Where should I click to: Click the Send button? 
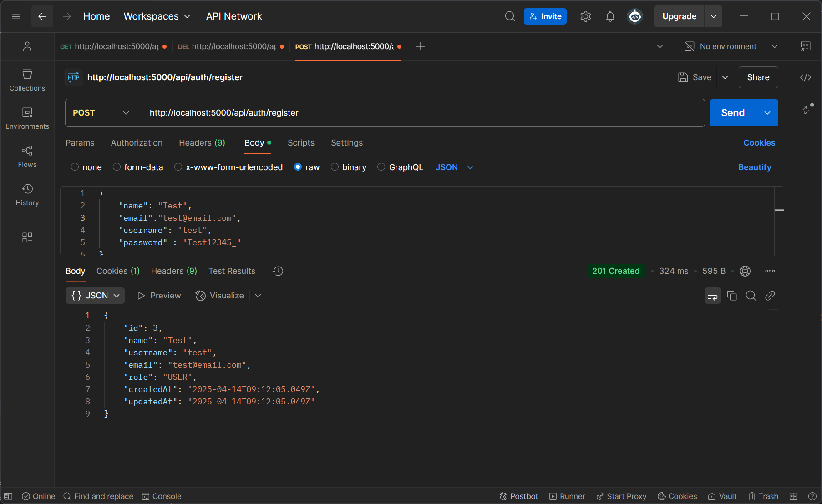[x=733, y=113]
